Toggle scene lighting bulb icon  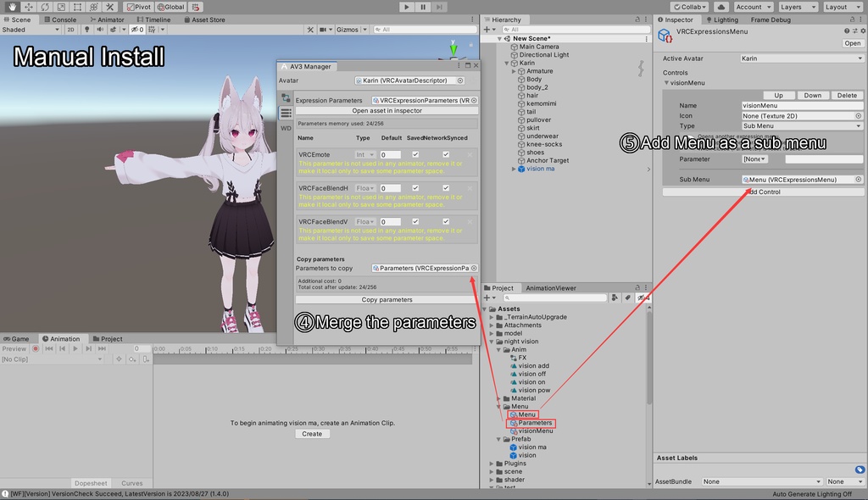87,30
